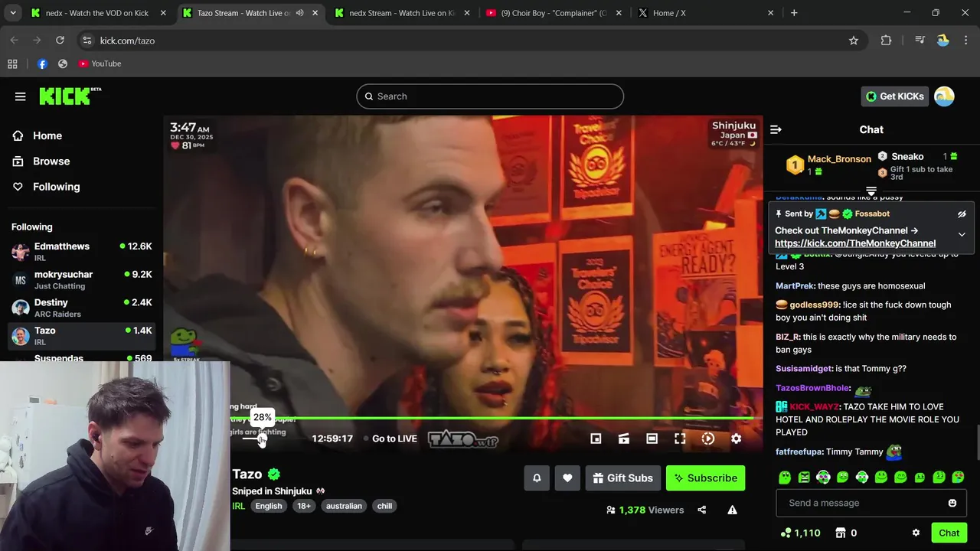Open Destiny channel in Following list
Screen dimensions: 980x551
pyautogui.click(x=82, y=308)
